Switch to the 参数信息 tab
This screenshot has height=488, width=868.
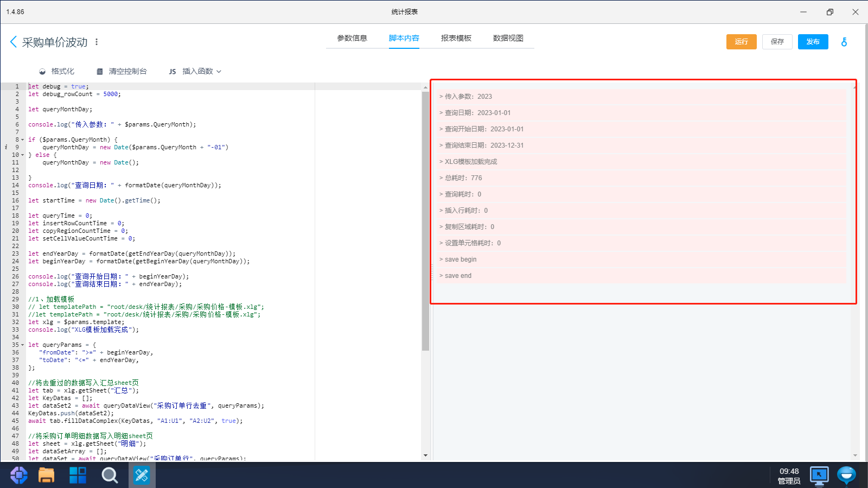[x=352, y=39]
